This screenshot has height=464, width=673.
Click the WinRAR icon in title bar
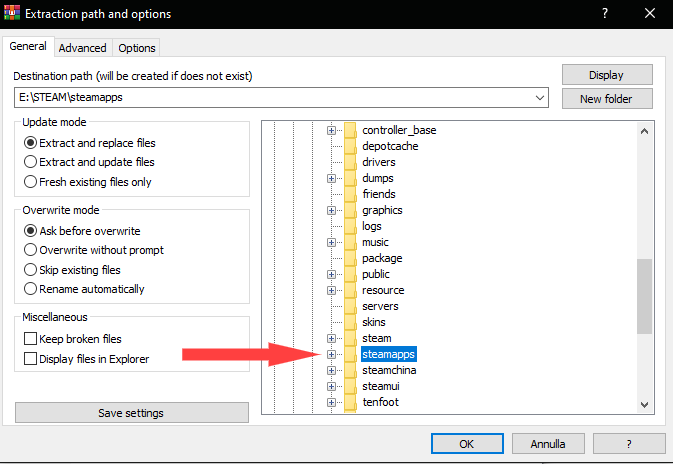point(12,13)
